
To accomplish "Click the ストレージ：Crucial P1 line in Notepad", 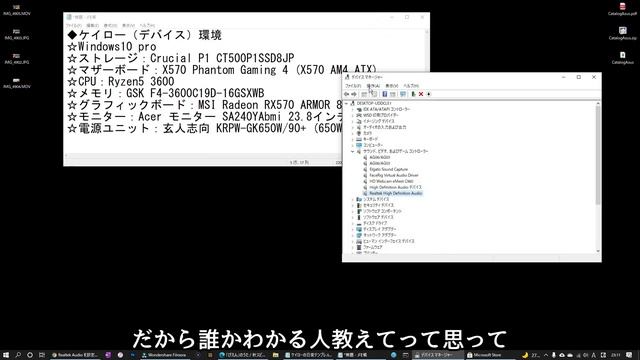I will pos(181,58).
